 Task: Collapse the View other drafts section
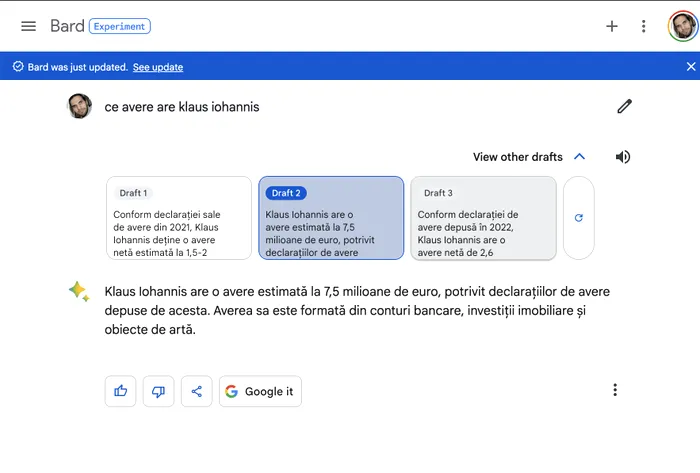(529, 157)
